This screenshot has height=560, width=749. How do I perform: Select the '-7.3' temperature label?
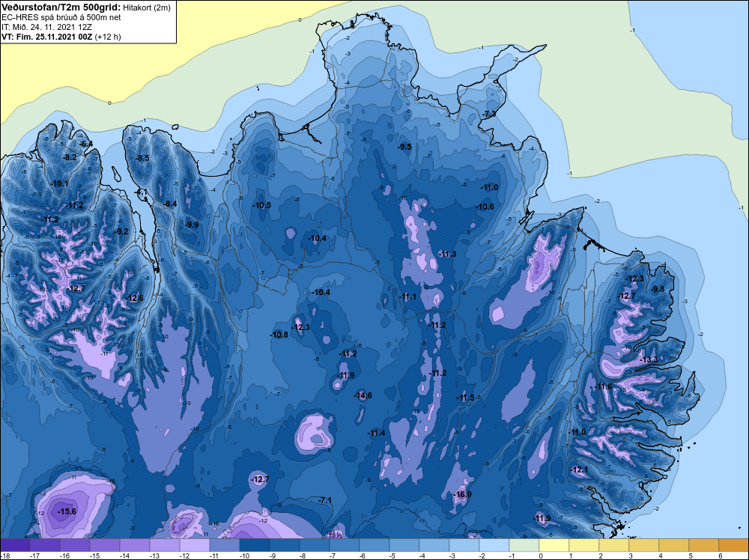tap(488, 114)
